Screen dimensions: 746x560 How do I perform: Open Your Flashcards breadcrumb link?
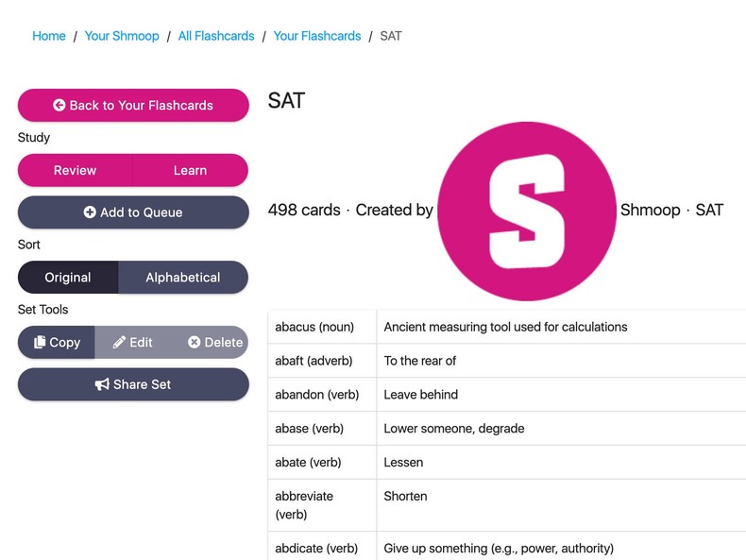317,36
